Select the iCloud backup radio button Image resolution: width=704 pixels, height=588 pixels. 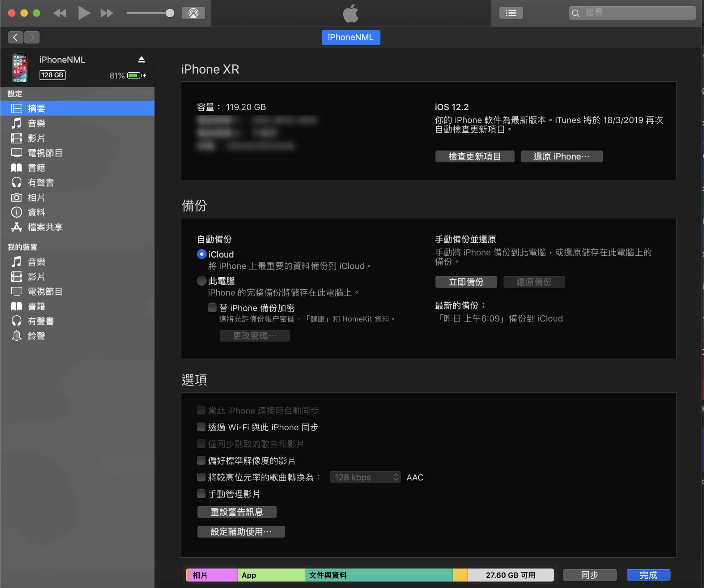pyautogui.click(x=201, y=254)
